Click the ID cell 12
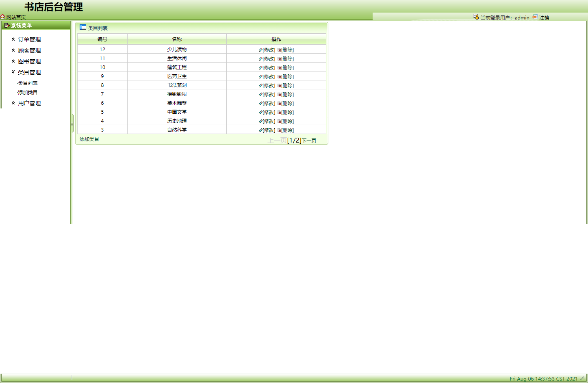 [102, 50]
